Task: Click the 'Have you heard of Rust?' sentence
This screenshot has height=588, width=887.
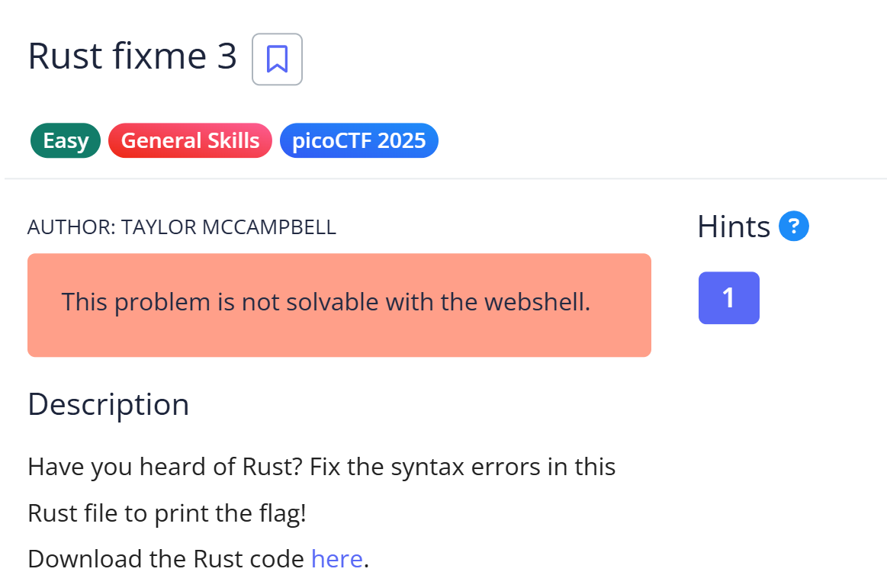Action: coord(165,466)
